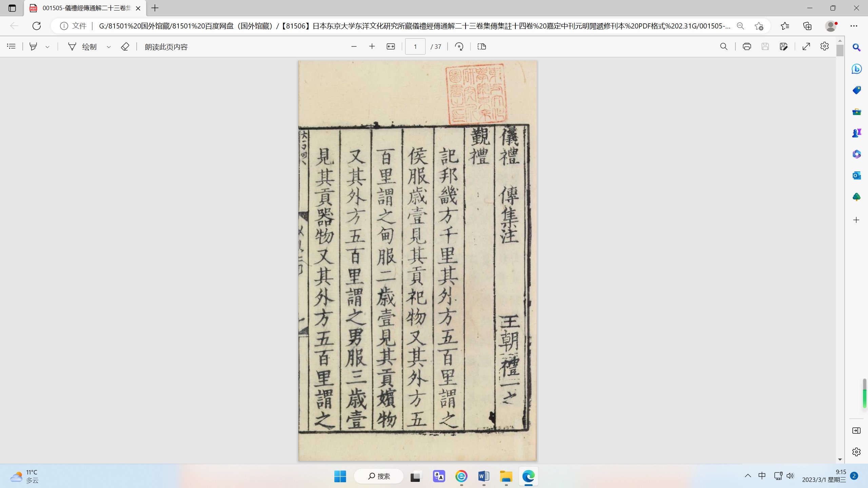868x488 pixels.
Task: Enter full screen mode
Action: (x=806, y=46)
